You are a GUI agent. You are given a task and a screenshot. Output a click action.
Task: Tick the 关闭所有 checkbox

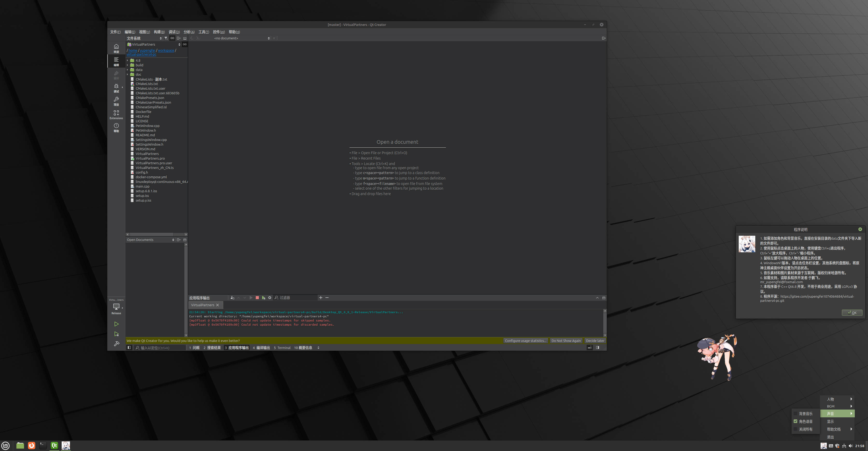795,429
